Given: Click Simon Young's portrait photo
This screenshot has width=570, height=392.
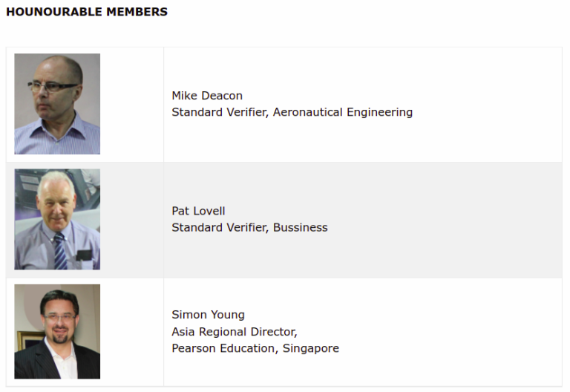Looking at the screenshot, I should coord(57,332).
